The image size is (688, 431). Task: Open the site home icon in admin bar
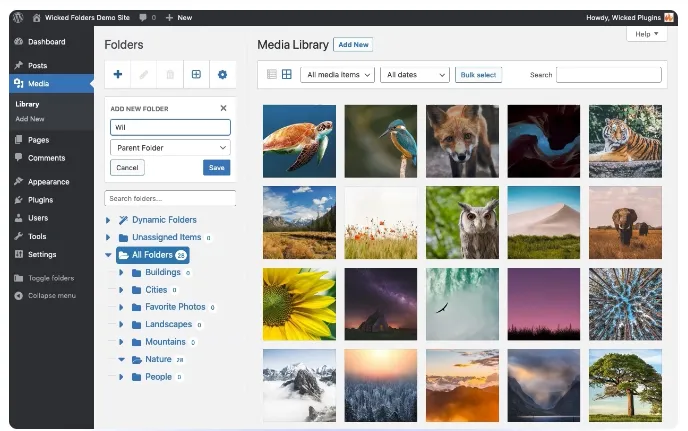(36, 18)
